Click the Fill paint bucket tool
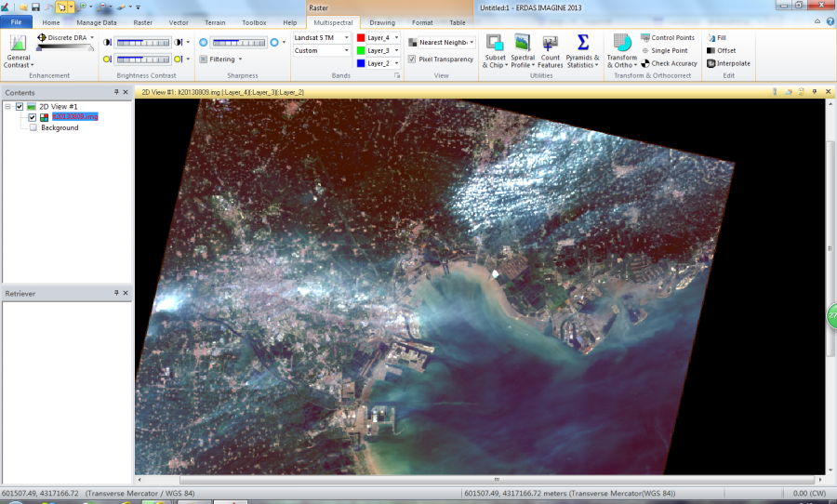 point(716,38)
